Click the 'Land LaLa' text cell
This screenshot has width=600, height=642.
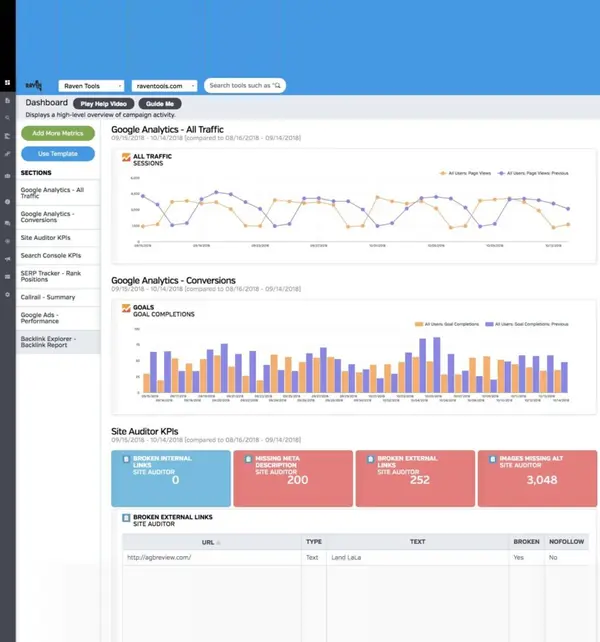(346, 558)
